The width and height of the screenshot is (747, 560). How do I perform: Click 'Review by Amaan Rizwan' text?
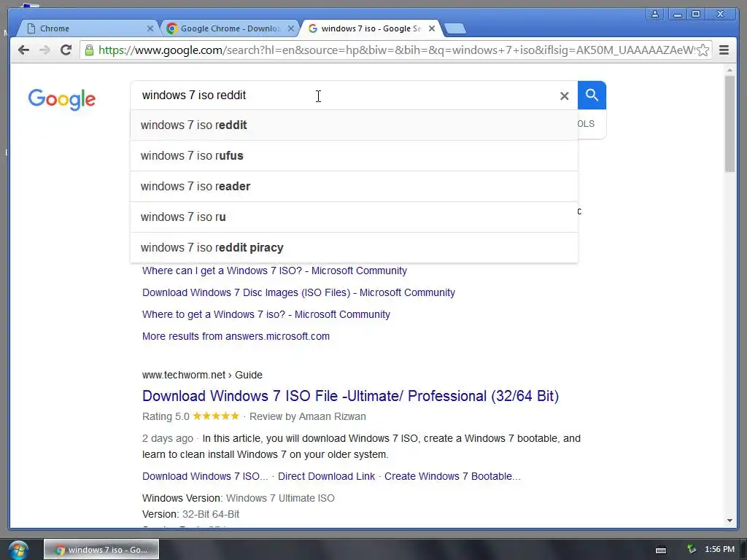point(307,416)
